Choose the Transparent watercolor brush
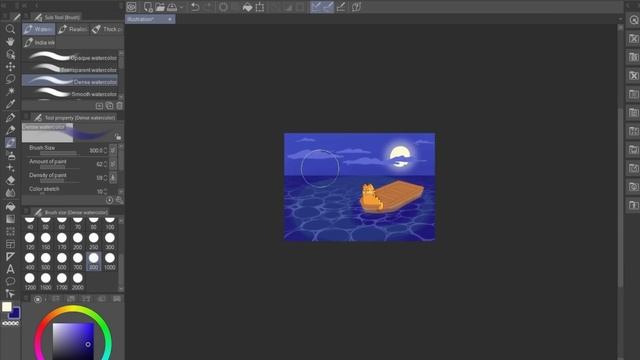 (x=70, y=70)
